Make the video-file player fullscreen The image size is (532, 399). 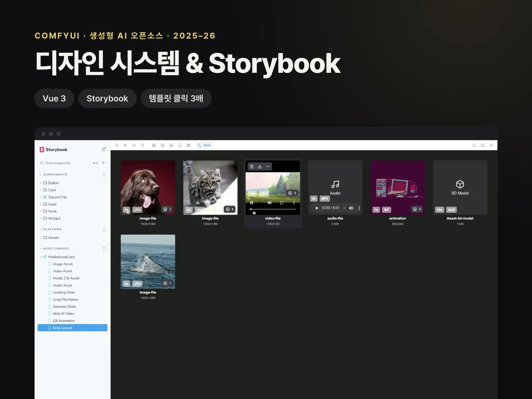point(282,203)
